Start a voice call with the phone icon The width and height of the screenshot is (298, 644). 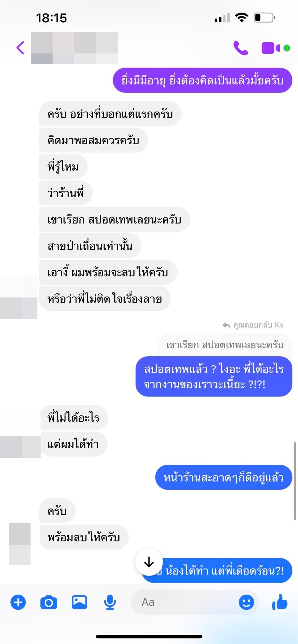241,48
